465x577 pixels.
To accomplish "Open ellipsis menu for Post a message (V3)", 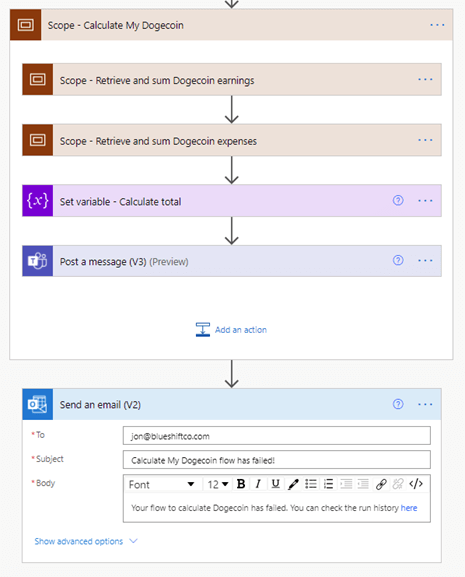I will pyautogui.click(x=425, y=261).
